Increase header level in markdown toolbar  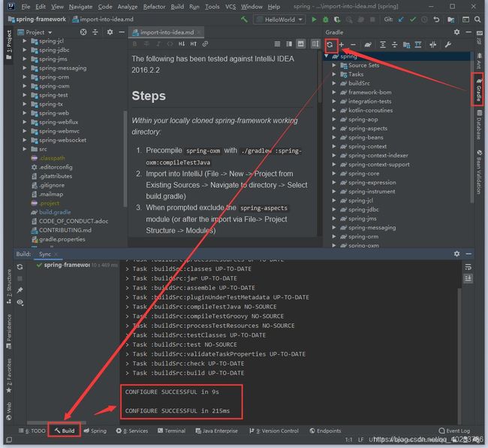coord(193,44)
